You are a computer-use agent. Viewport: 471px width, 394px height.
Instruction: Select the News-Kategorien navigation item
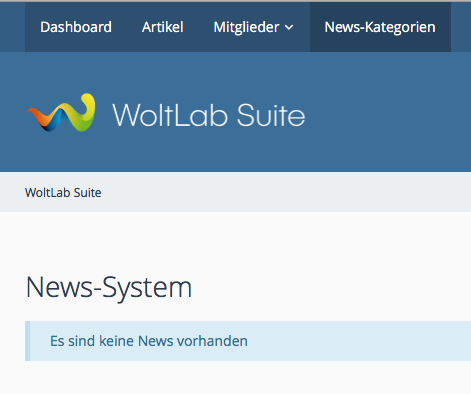(x=380, y=27)
